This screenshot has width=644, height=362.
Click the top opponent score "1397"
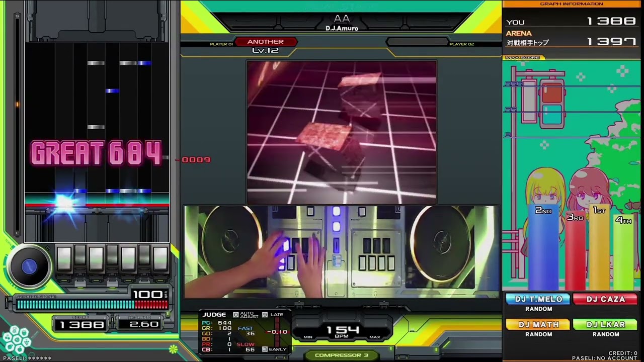pos(611,42)
